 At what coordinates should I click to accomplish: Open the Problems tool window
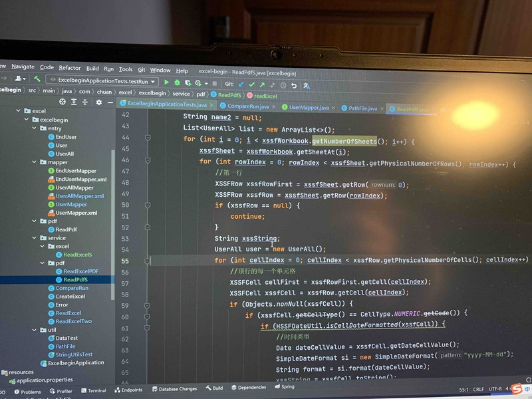click(27, 392)
